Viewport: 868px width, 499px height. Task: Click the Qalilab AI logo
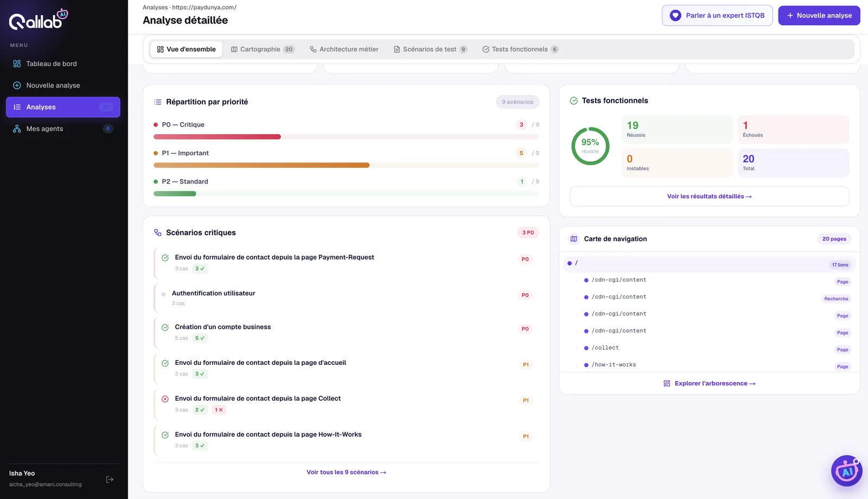coord(39,20)
